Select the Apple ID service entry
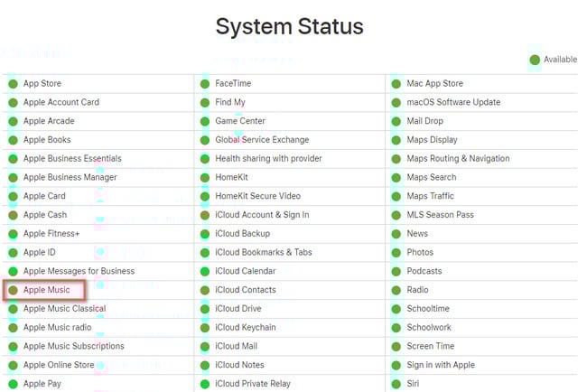The image size is (587, 392). (x=40, y=252)
